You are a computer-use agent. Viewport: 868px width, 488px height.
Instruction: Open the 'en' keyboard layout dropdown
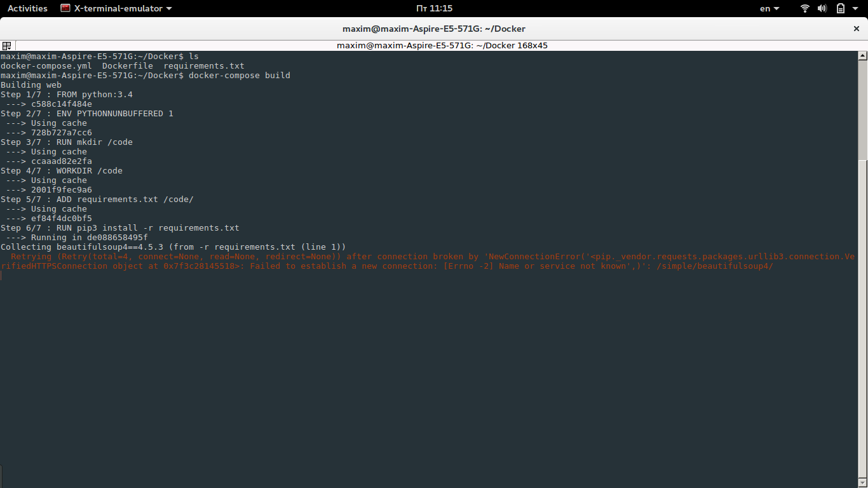pos(770,8)
